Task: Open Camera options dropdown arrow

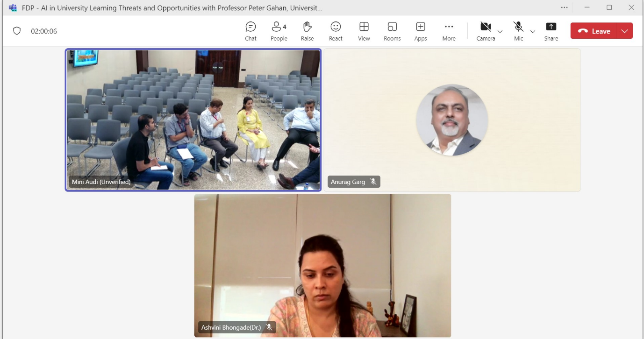Action: pyautogui.click(x=500, y=31)
